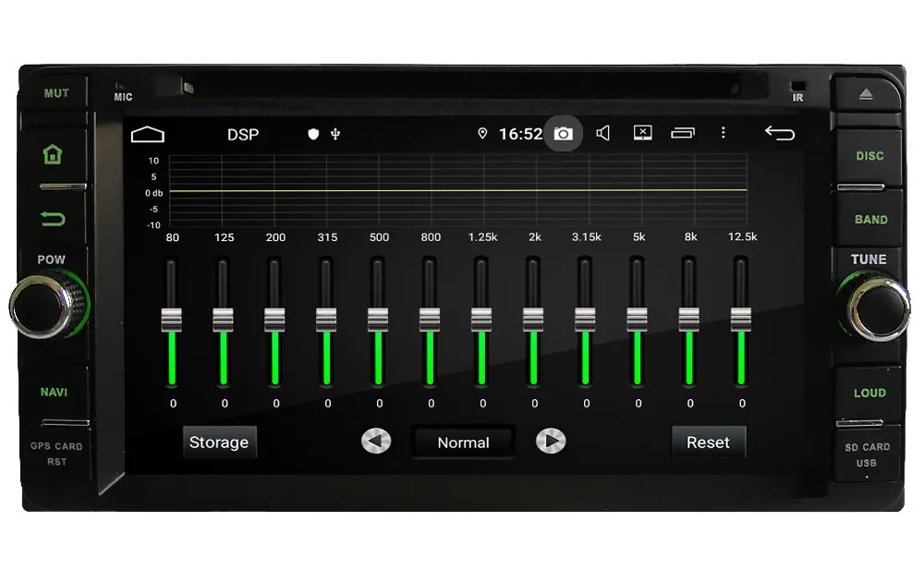Click the 500 Hz slider handle
The width and height of the screenshot is (924, 582).
coord(378,320)
